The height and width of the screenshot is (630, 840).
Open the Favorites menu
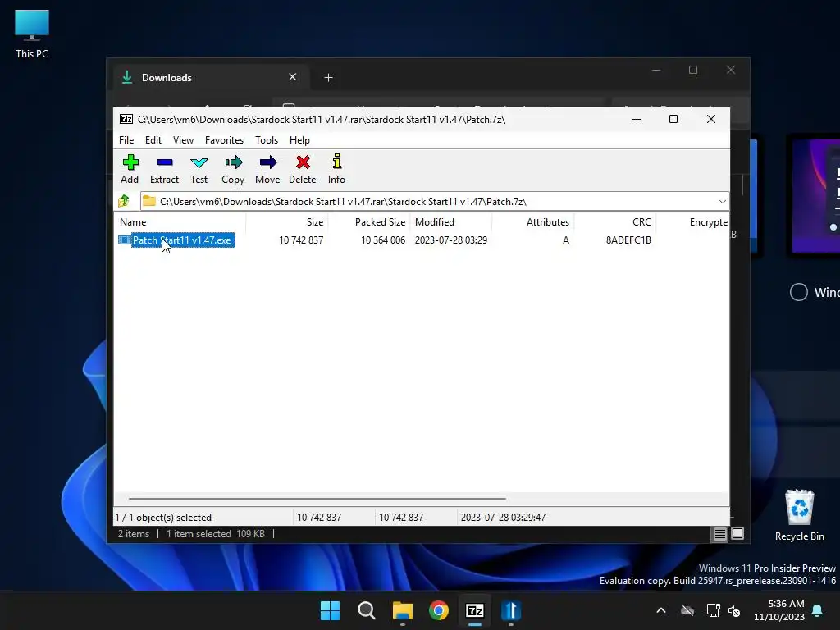point(224,139)
